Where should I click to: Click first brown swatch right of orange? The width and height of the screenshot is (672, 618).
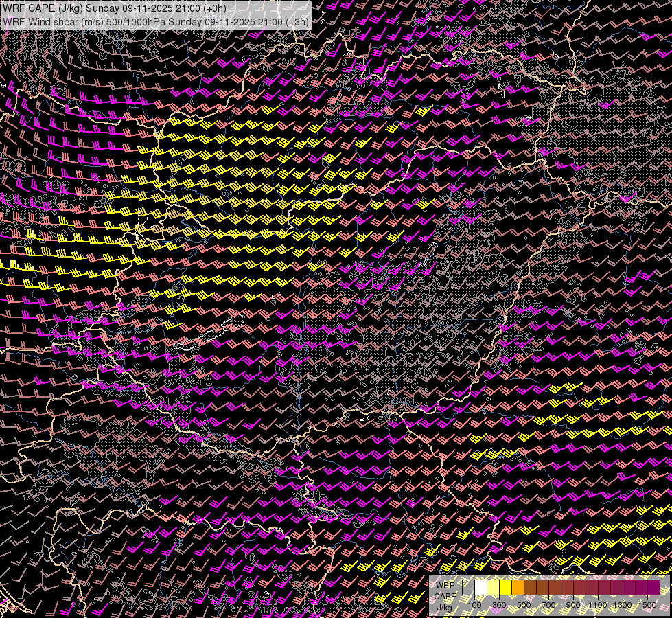(x=530, y=588)
